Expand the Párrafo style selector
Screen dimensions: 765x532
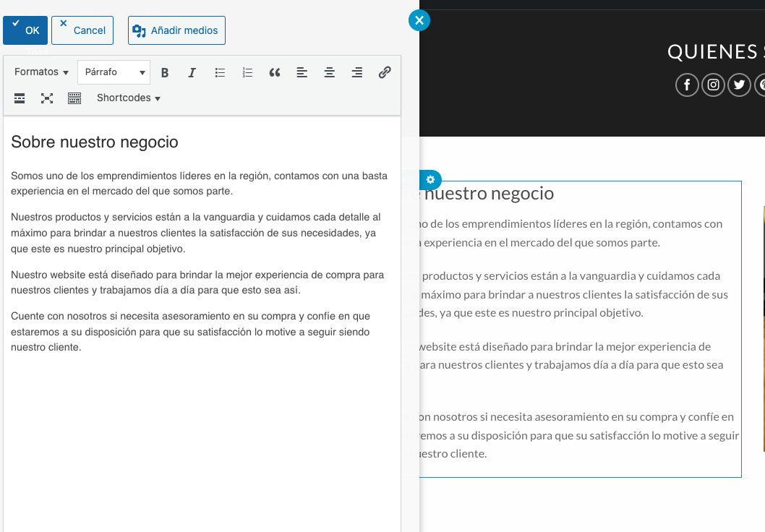114,72
